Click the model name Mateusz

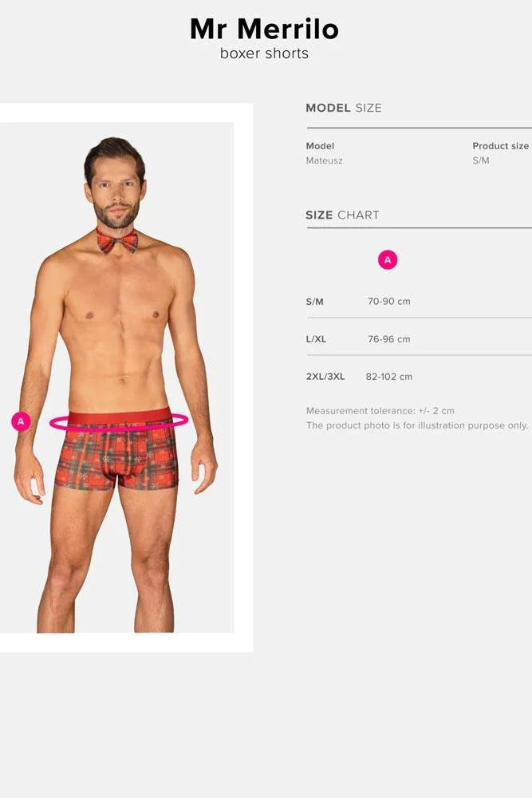pos(324,160)
